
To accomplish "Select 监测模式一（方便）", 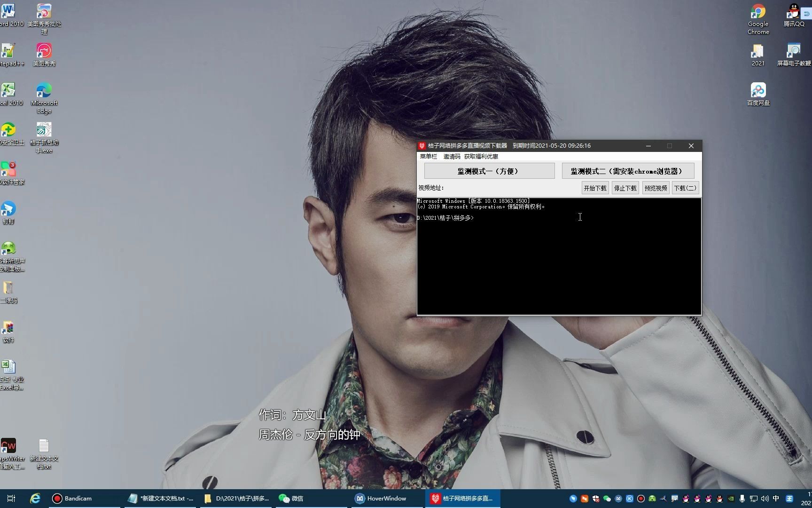I will [489, 171].
